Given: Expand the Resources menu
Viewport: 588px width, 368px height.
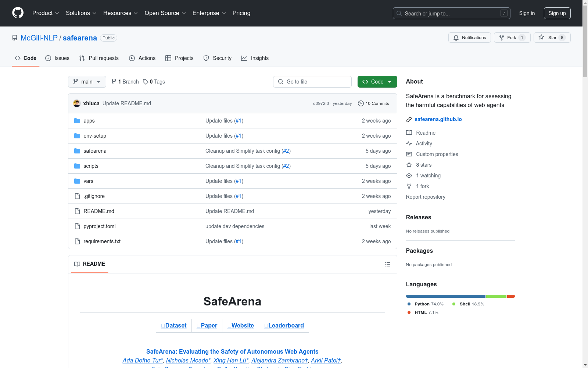Looking at the screenshot, I should 121,13.
